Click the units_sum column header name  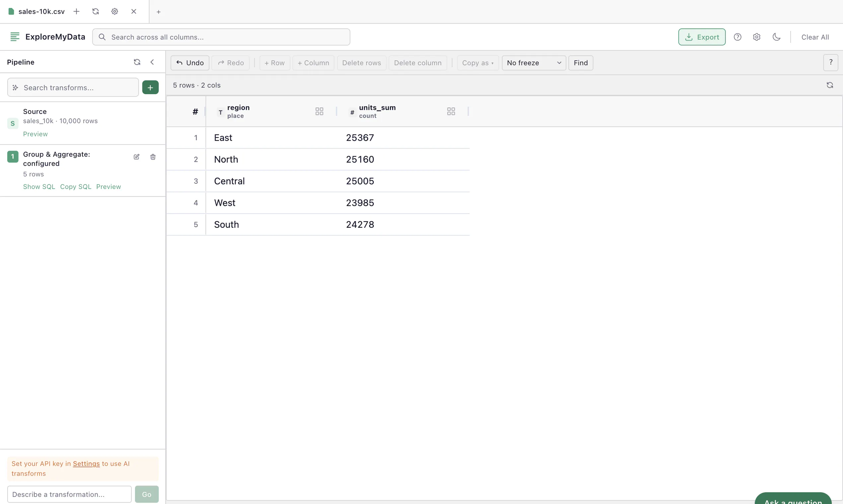[377, 108]
